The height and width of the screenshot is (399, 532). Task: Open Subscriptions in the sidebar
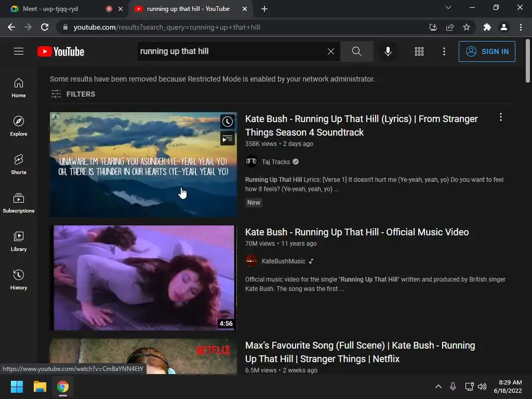pos(19,203)
